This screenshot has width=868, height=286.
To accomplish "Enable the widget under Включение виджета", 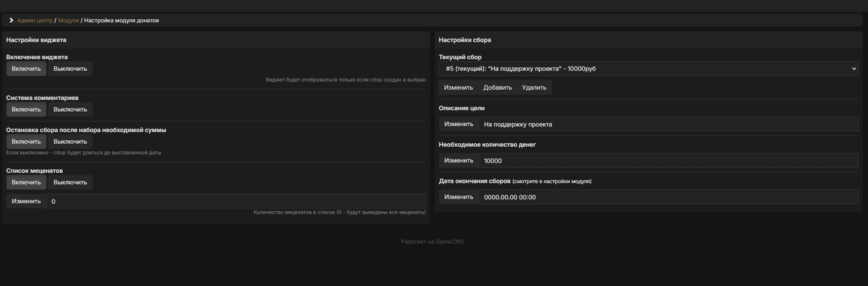I will pyautogui.click(x=26, y=69).
